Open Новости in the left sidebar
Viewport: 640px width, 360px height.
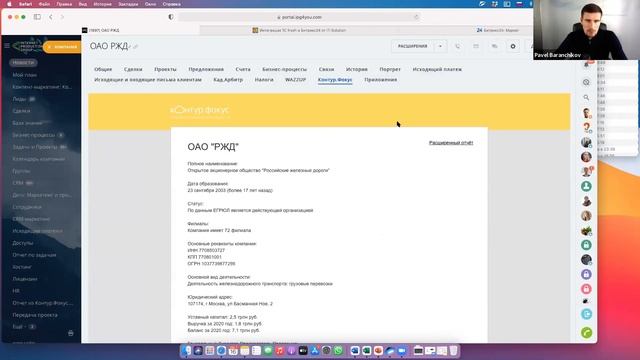pos(23,63)
